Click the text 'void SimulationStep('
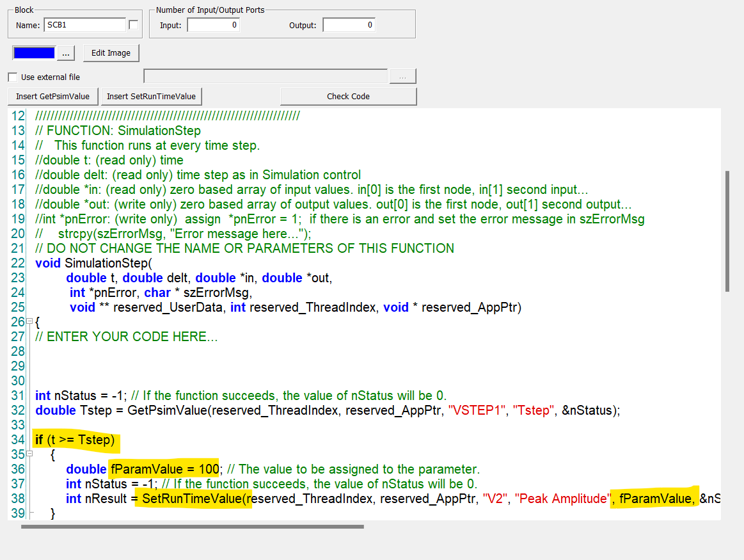This screenshot has height=560, width=744. pyautogui.click(x=93, y=263)
